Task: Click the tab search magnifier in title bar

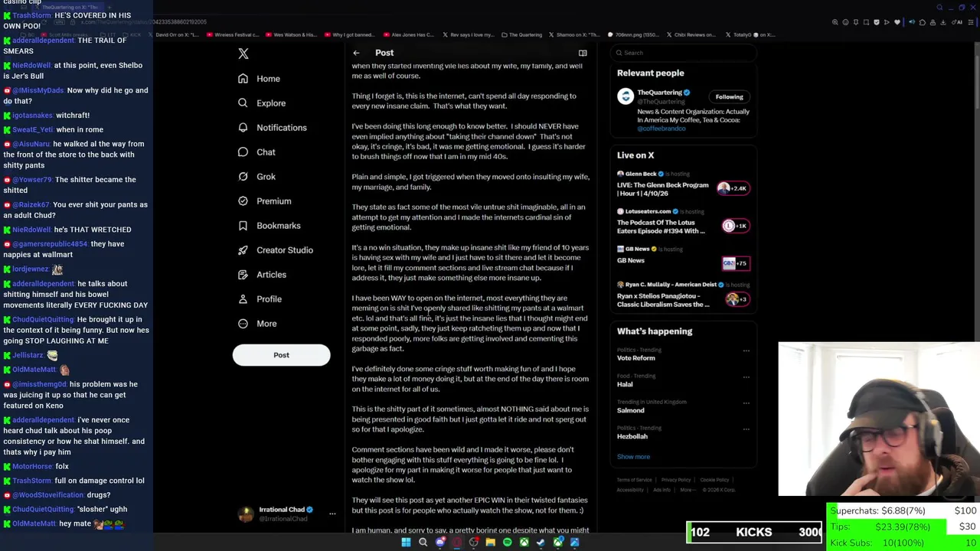Action: point(939,8)
